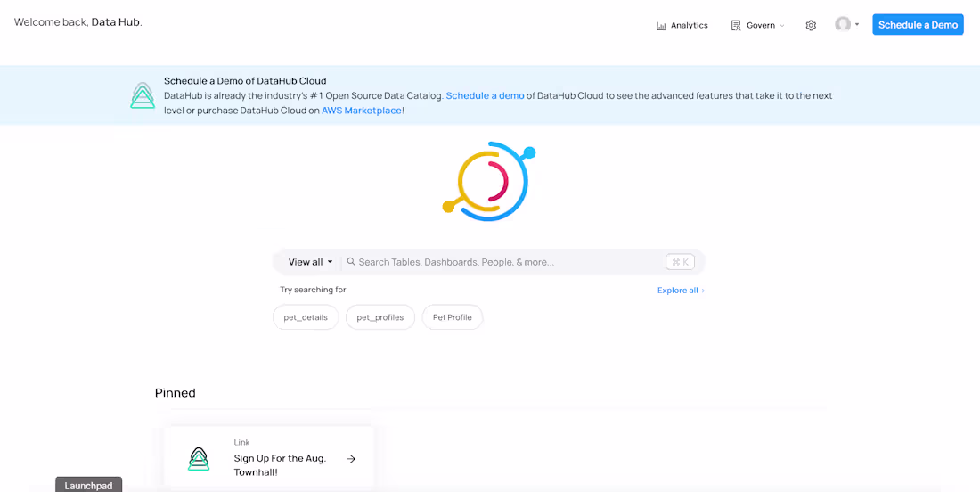Click the DataHub colorful center logo
Viewport: 980px width, 492px height.
click(489, 181)
